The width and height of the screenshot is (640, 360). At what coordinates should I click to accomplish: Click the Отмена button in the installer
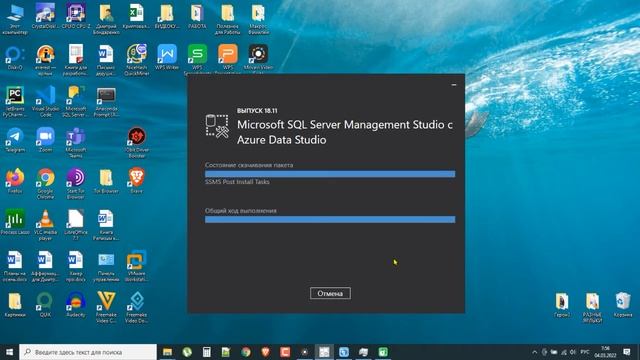point(330,293)
